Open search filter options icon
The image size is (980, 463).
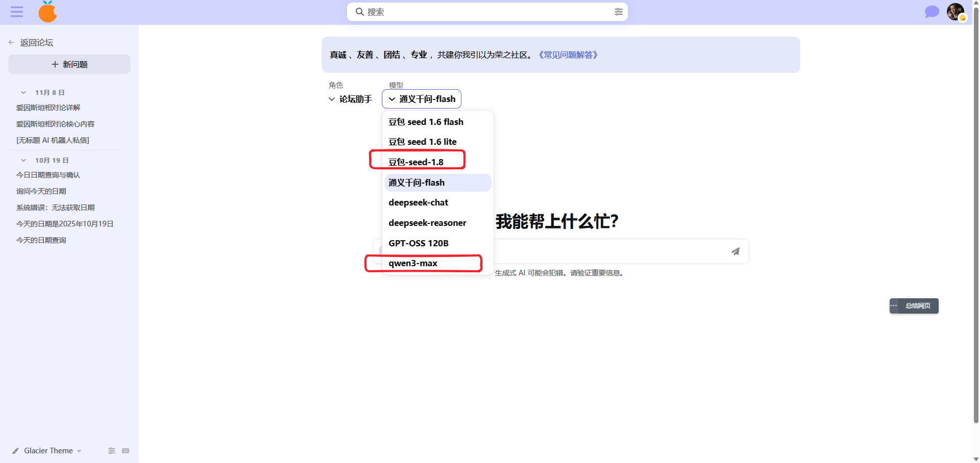[x=618, y=12]
